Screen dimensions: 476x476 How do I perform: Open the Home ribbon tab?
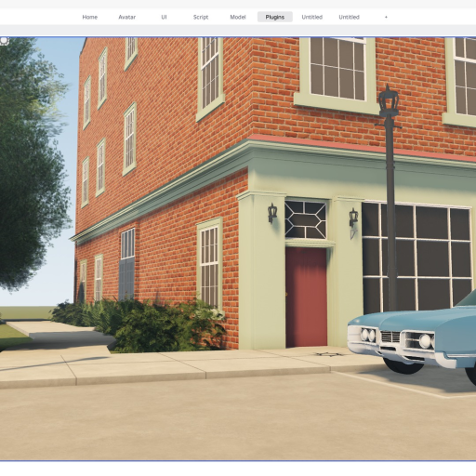[89, 17]
